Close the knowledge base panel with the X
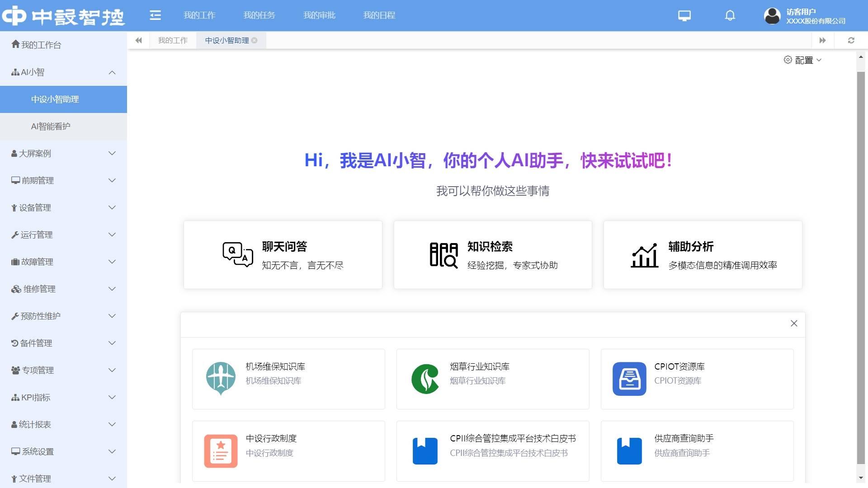 point(794,324)
